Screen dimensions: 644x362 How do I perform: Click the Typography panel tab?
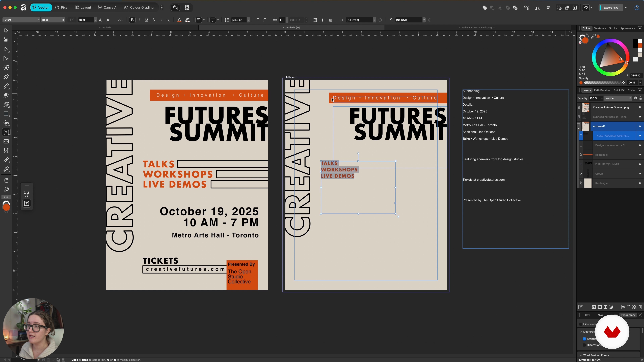click(628, 315)
